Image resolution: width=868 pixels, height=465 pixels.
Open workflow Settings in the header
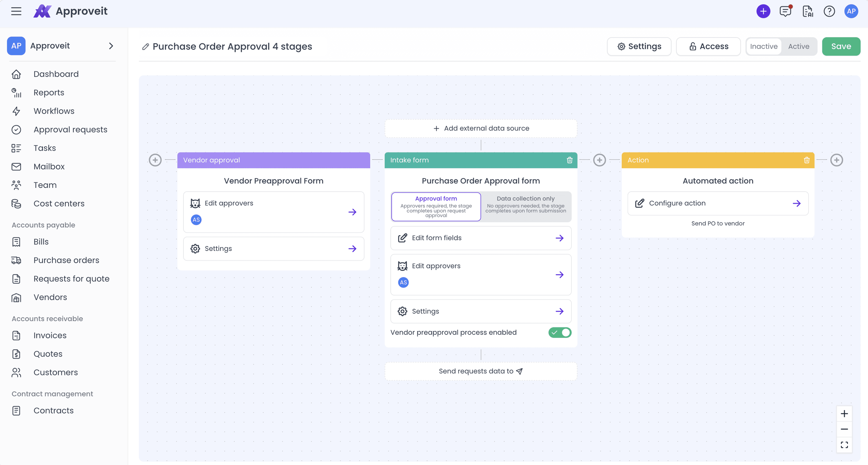coord(639,46)
